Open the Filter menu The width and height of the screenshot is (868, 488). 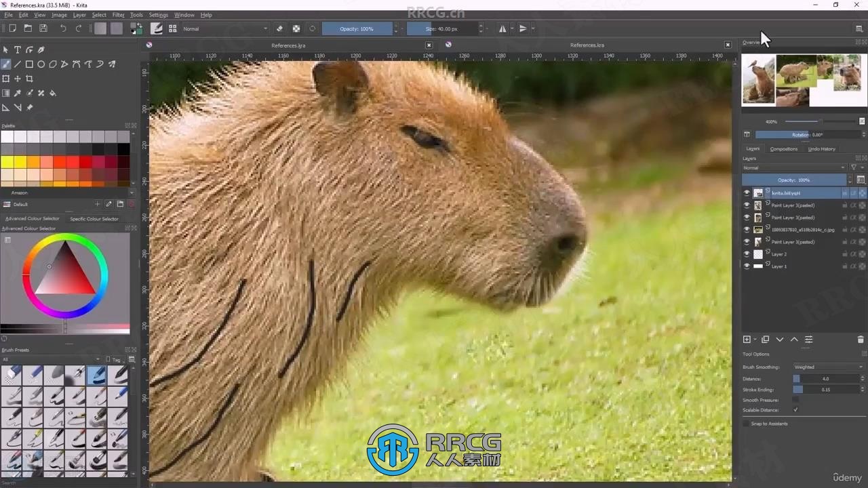[x=118, y=14]
